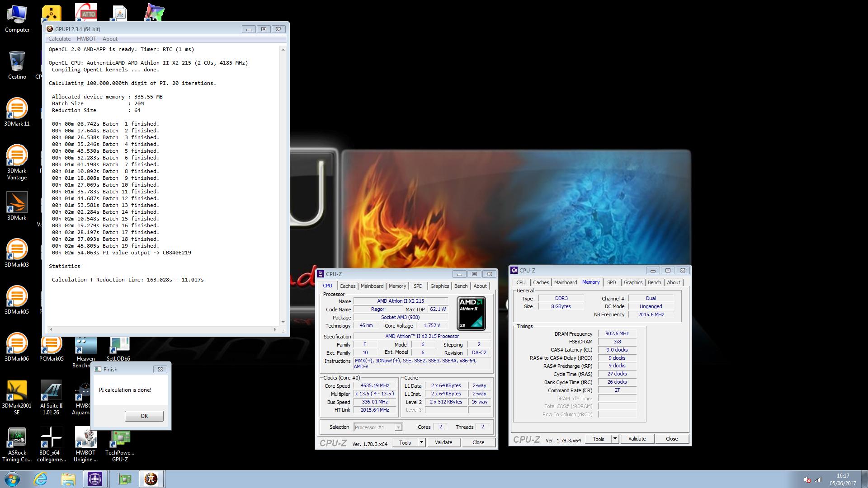The image size is (868, 488).
Task: Open the Calculate menu in GPUPI
Action: pyautogui.click(x=59, y=39)
